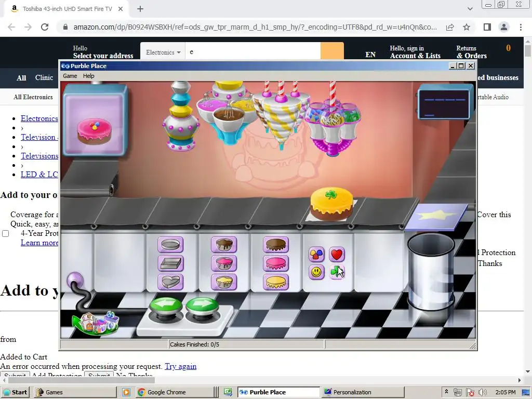
Task: Add smiley face decoration
Action: click(316, 272)
